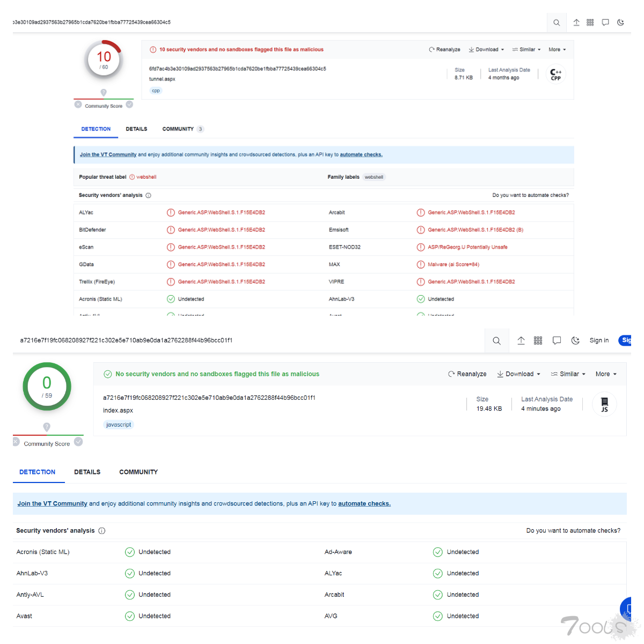Select DETAILS tab on the index.aspx page
The image size is (644, 644).
87,472
